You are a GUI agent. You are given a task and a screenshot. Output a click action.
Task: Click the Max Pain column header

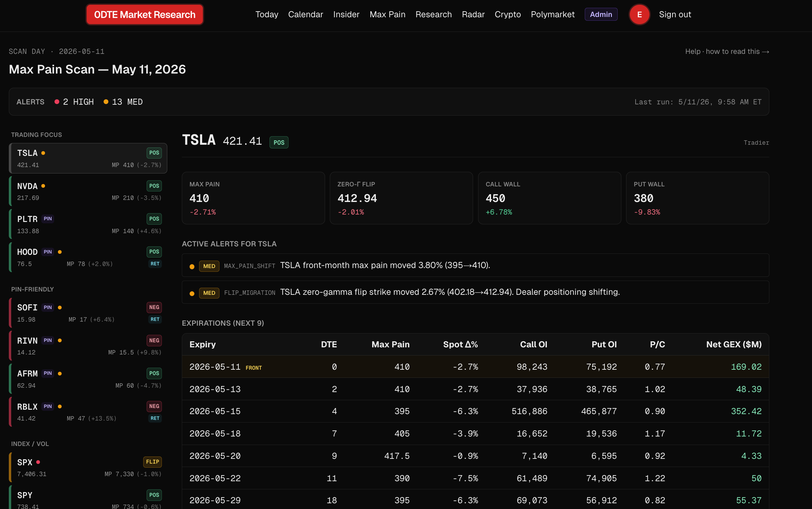pos(390,344)
